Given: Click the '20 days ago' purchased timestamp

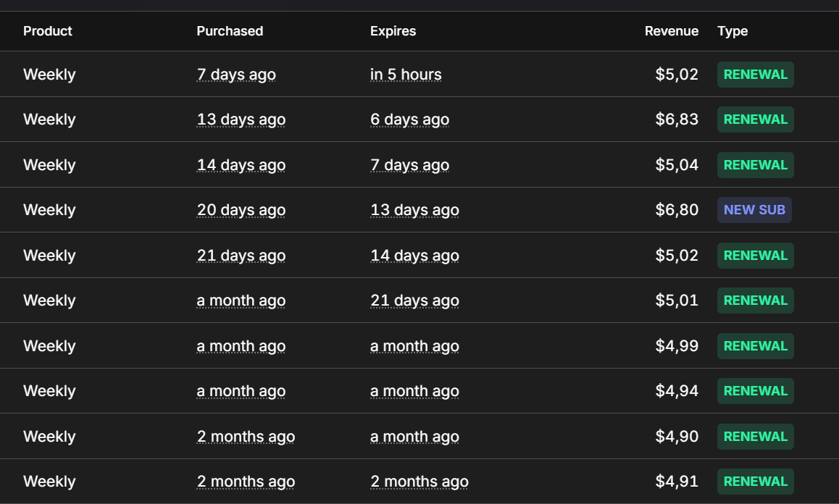Looking at the screenshot, I should [x=241, y=210].
